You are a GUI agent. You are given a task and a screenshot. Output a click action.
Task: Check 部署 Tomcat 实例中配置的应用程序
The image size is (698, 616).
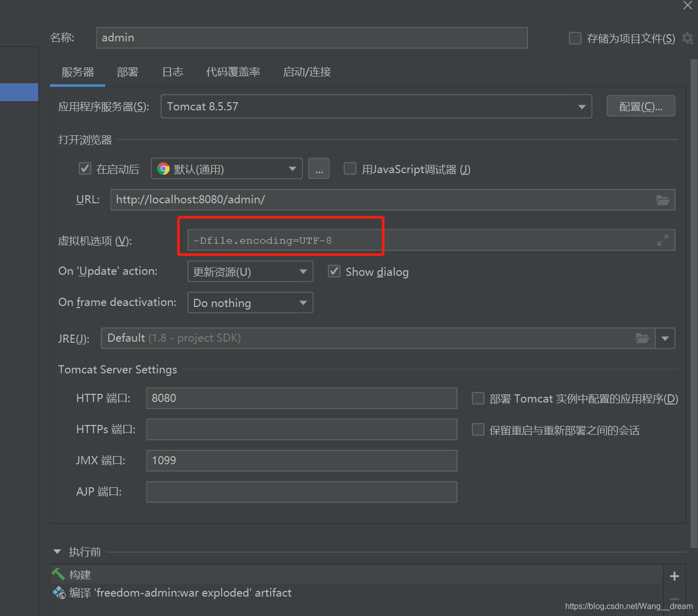click(x=478, y=398)
